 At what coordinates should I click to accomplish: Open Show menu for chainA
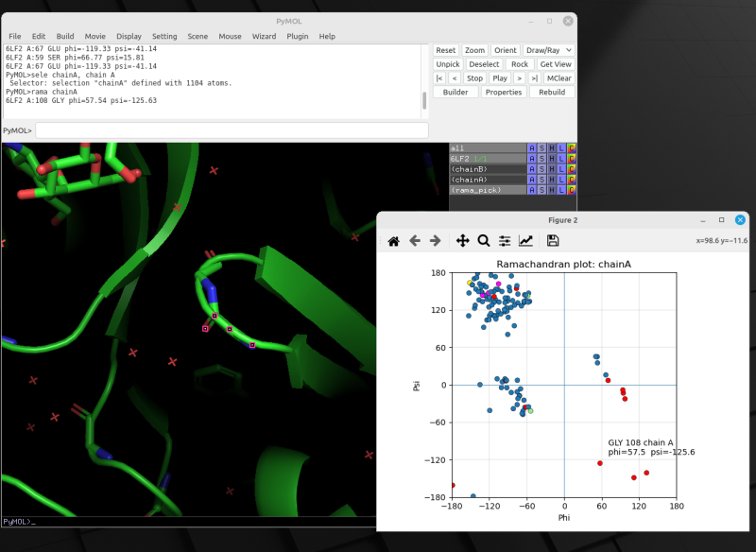click(541, 180)
